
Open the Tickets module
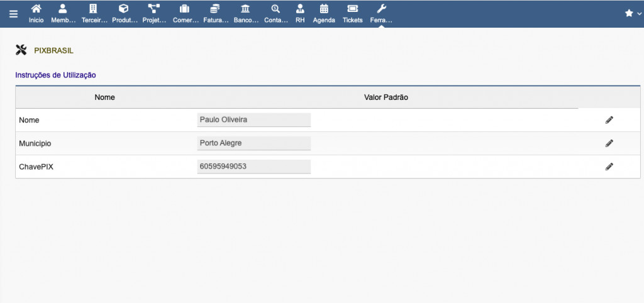(352, 9)
